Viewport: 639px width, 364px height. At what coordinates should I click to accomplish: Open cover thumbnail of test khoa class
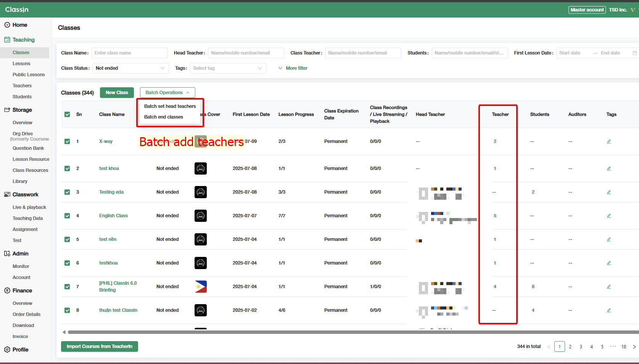coord(201,168)
